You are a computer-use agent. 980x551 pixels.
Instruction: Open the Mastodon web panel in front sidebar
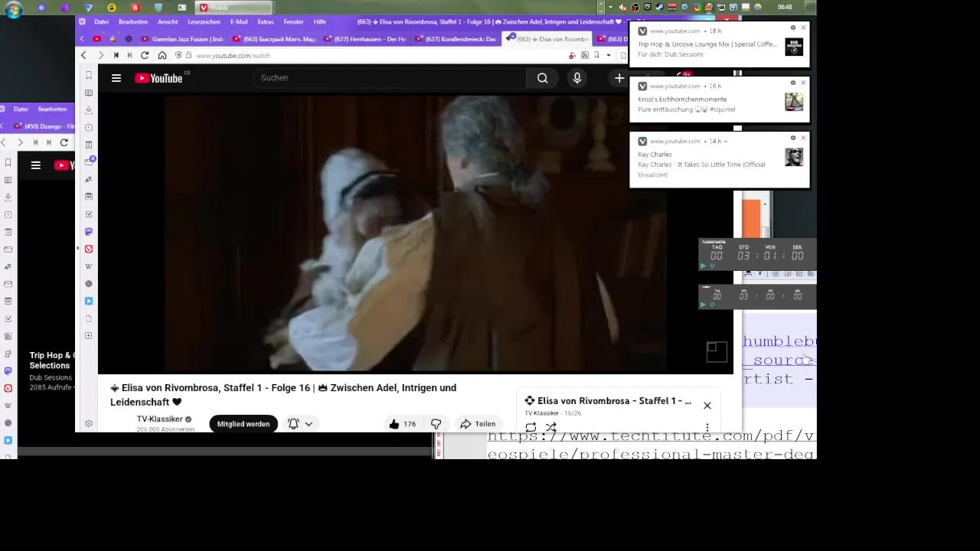(x=89, y=231)
